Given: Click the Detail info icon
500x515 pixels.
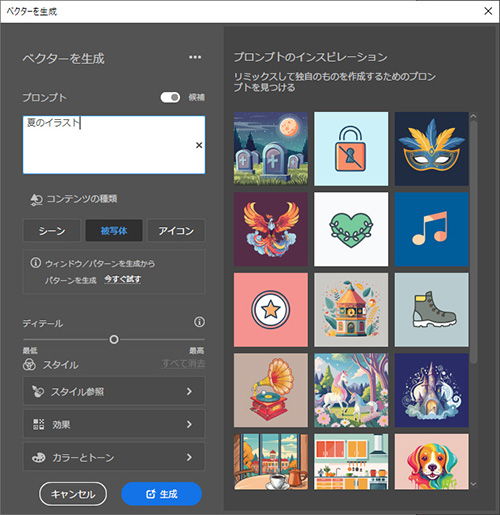Looking at the screenshot, I should 199,322.
